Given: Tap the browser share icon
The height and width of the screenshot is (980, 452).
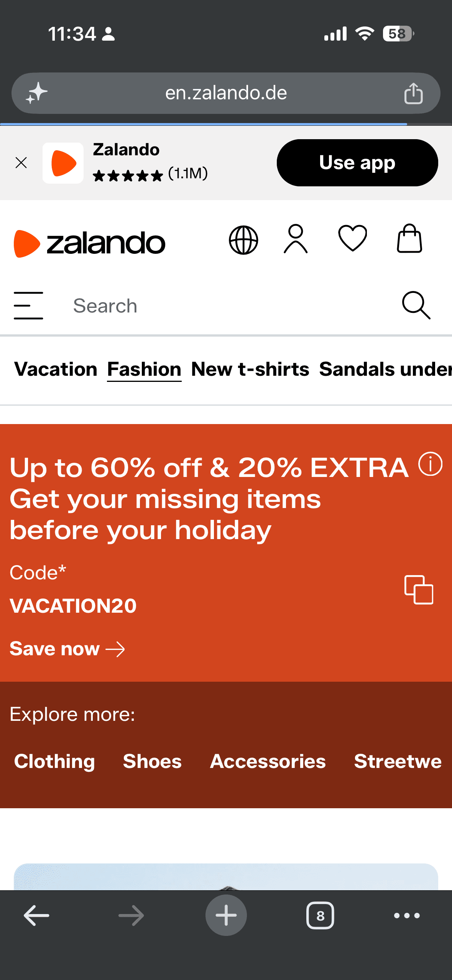Looking at the screenshot, I should point(413,93).
